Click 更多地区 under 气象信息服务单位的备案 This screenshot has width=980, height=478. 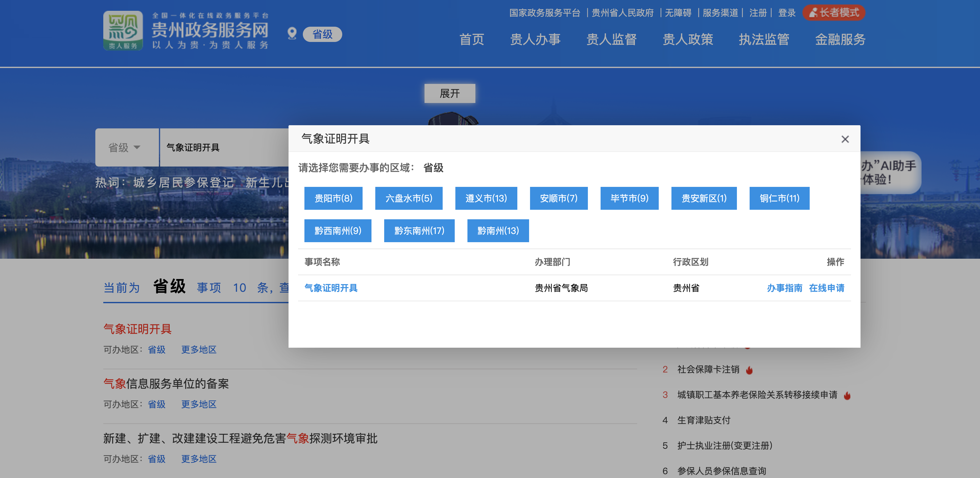coord(199,405)
